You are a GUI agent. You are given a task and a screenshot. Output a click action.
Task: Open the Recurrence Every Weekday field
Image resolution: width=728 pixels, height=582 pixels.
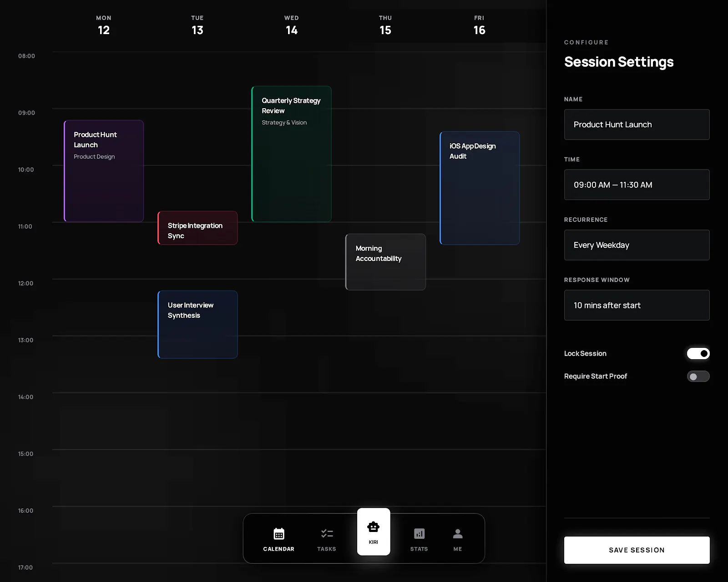(x=637, y=245)
